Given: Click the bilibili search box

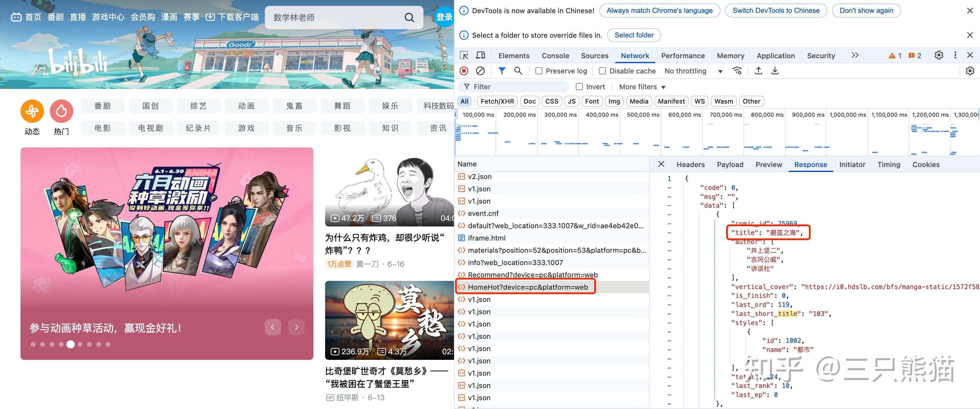Looking at the screenshot, I should 344,18.
